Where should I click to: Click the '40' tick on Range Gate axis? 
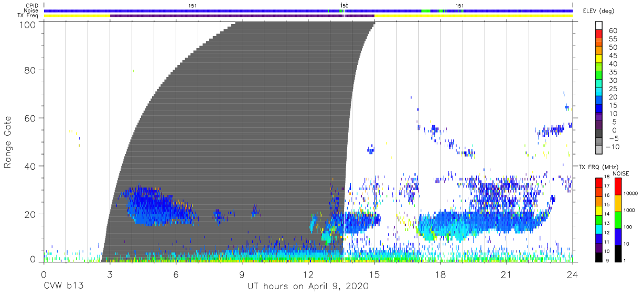coord(30,166)
